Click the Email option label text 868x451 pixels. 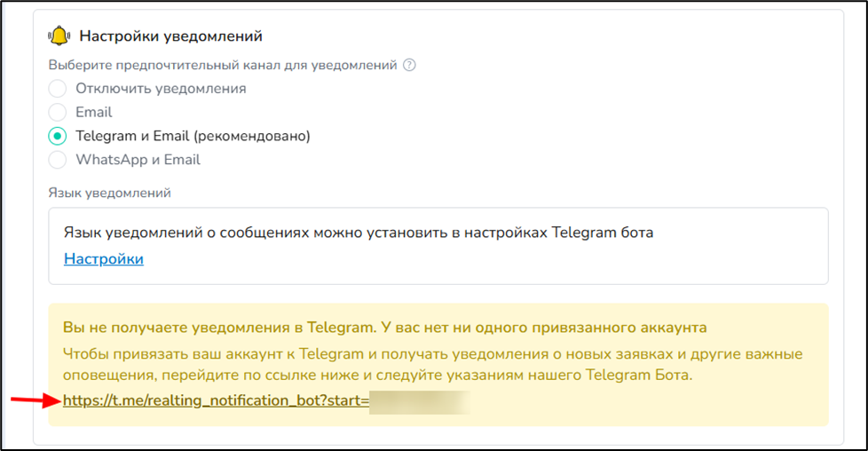(x=93, y=113)
